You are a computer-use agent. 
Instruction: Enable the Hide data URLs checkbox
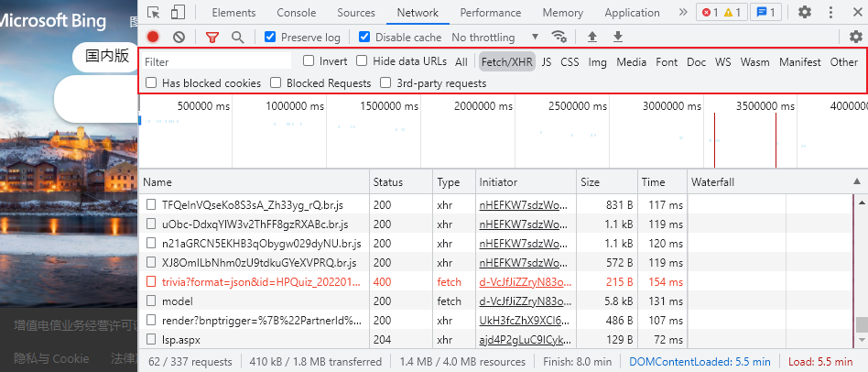point(363,61)
